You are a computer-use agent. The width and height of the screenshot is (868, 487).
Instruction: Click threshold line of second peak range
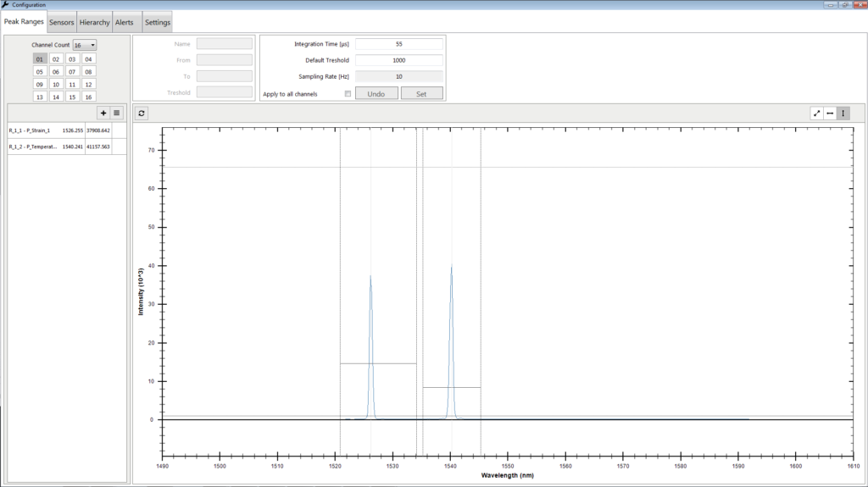(x=452, y=387)
